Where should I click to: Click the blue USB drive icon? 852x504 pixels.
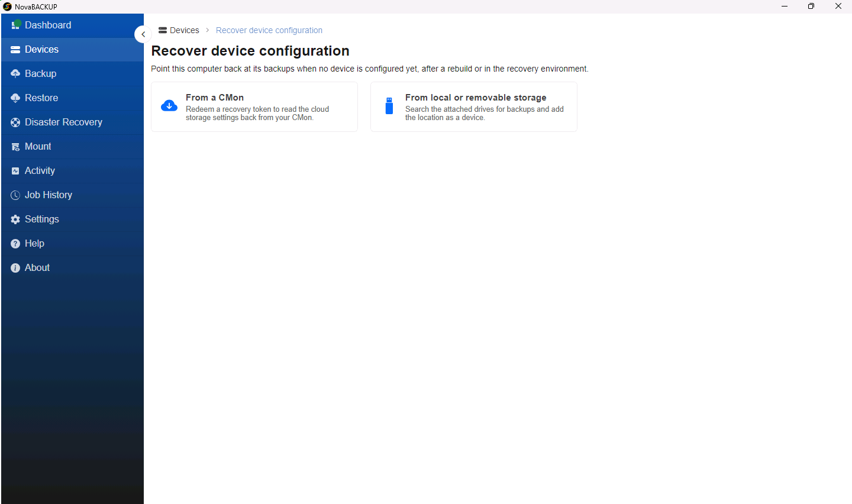pos(389,106)
